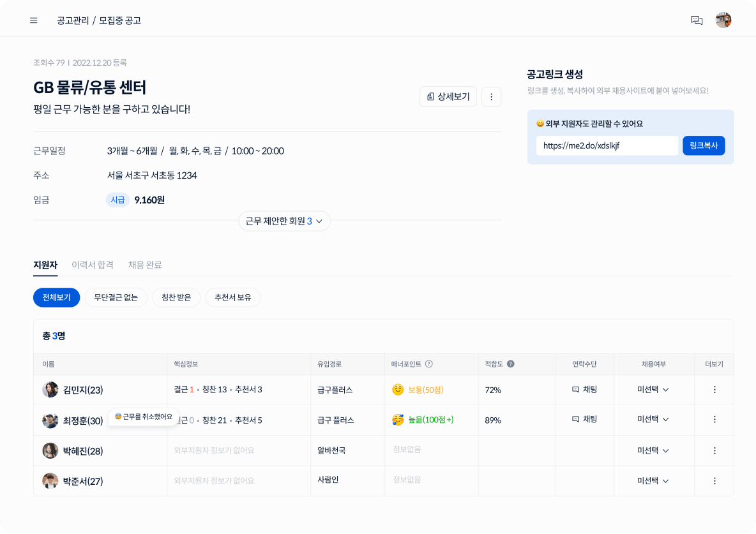Expand the 근무 제안한 회원 3 dropdown
Viewport: 756px width, 534px height.
click(284, 221)
